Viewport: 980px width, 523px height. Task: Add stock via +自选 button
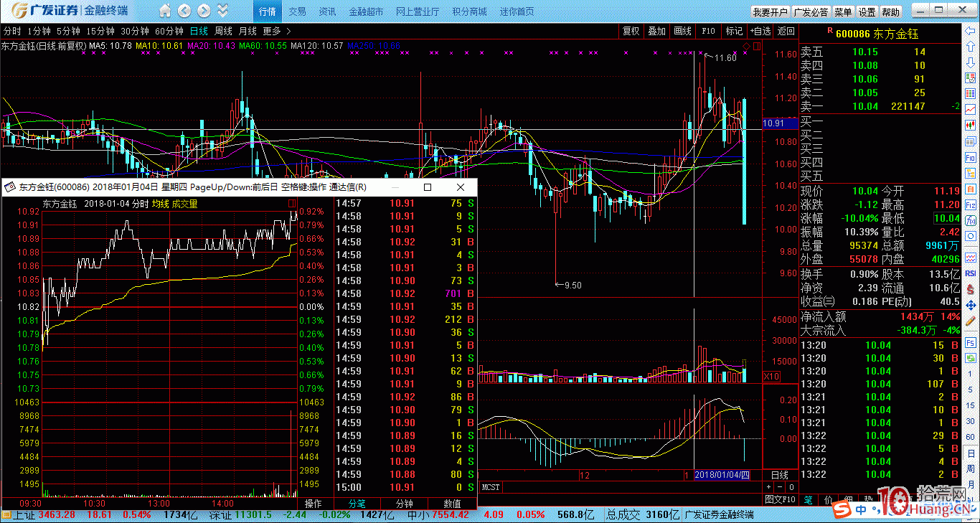click(x=760, y=31)
